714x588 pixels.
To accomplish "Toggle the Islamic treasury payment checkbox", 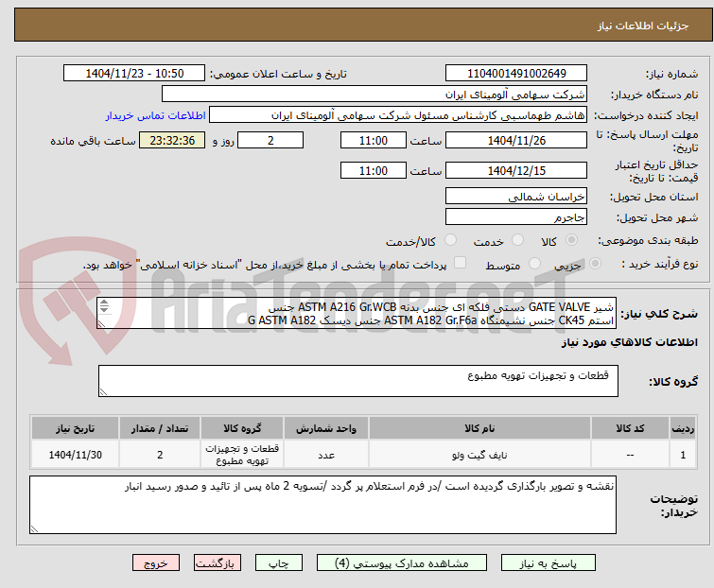I will click(461, 263).
